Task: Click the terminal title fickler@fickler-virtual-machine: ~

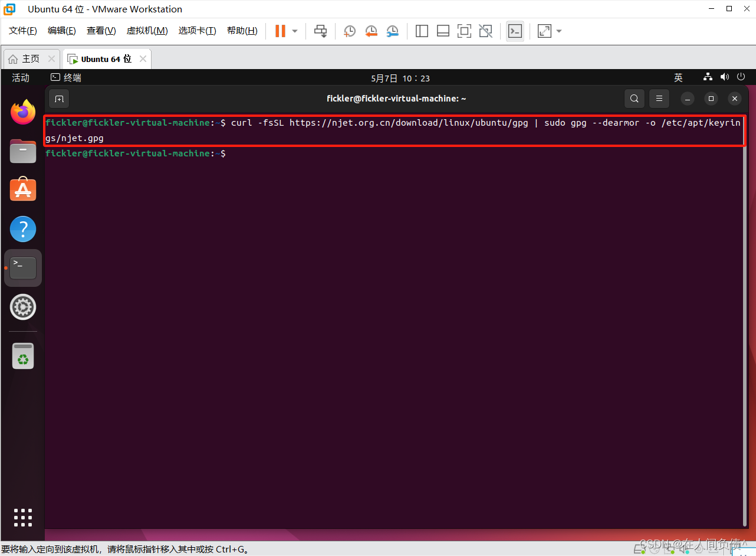Action: 396,99
